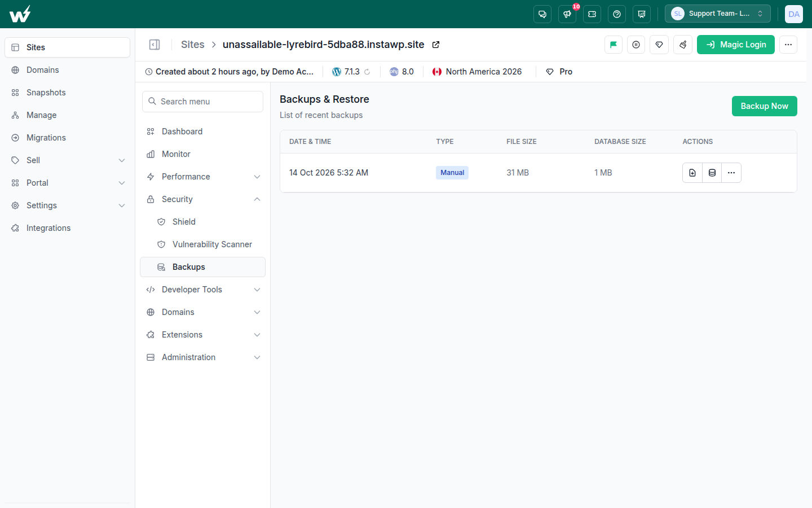Open the DA user avatar
The width and height of the screenshot is (812, 508).
[794, 14]
